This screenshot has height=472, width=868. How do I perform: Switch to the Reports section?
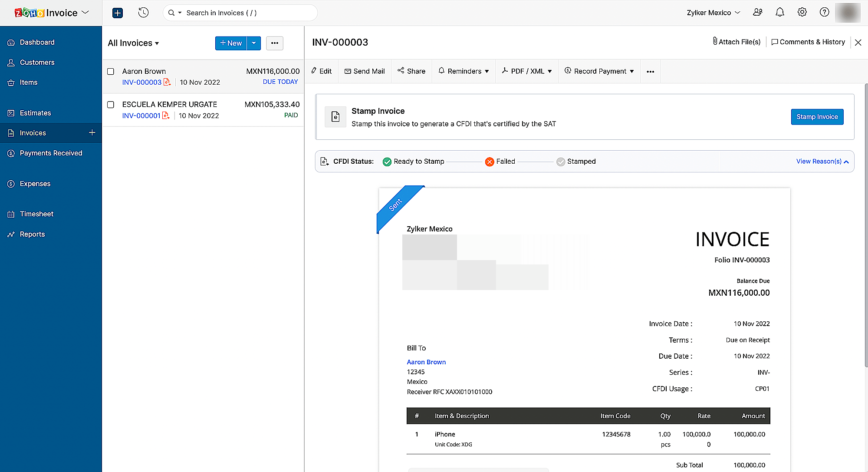(x=32, y=234)
